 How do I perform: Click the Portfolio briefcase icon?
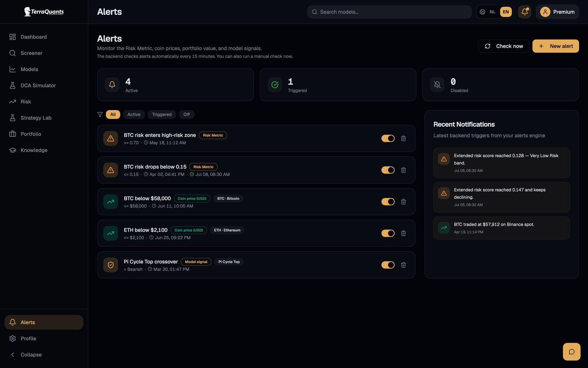pos(12,134)
